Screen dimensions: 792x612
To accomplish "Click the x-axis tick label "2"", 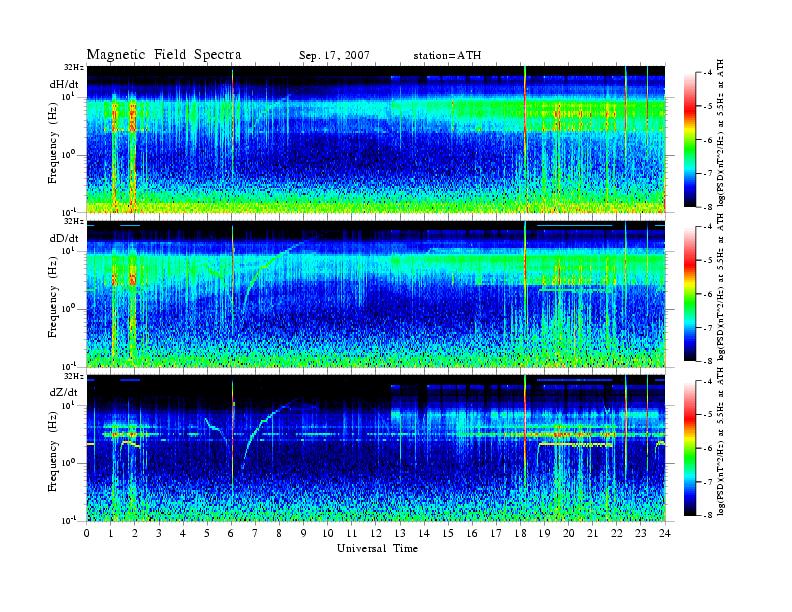I will 135,533.
